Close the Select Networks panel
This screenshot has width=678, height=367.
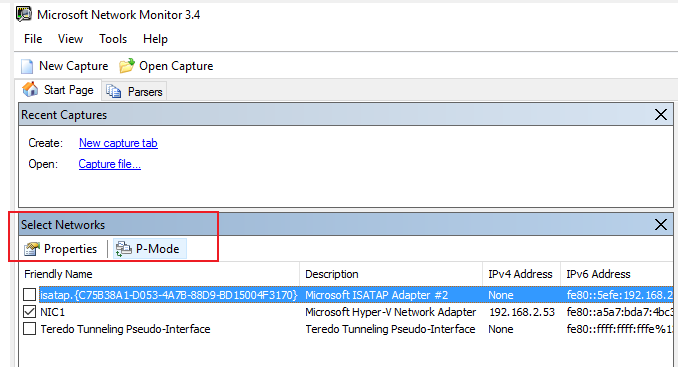[x=661, y=224]
